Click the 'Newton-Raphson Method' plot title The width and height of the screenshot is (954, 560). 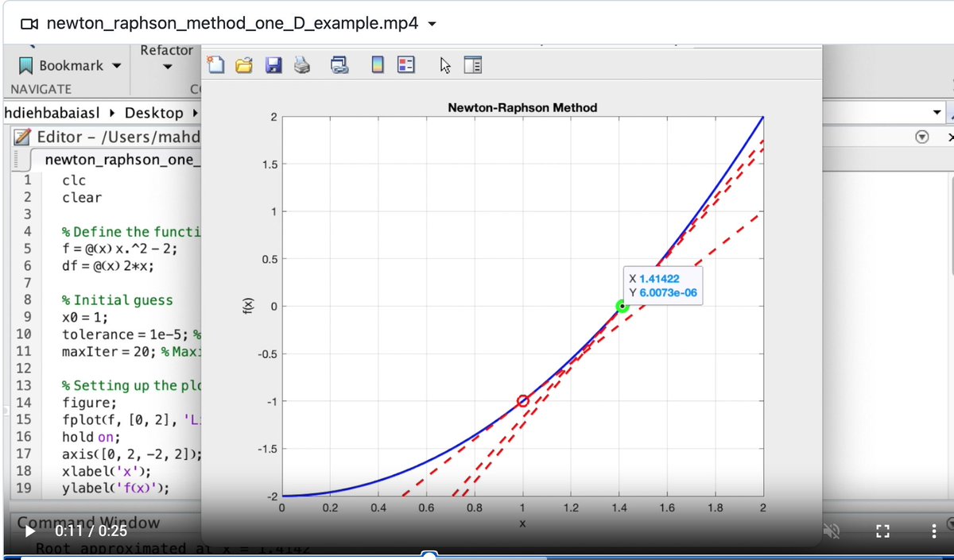click(x=522, y=107)
